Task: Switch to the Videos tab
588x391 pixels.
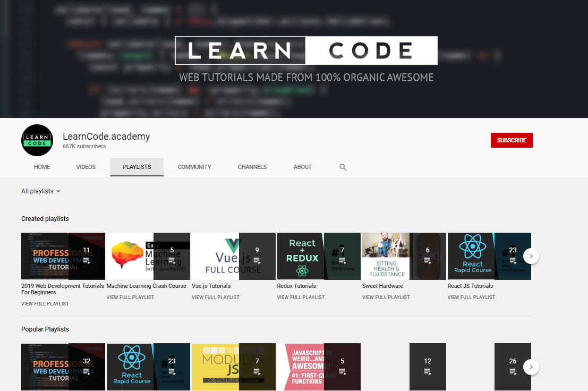Action: pos(86,167)
